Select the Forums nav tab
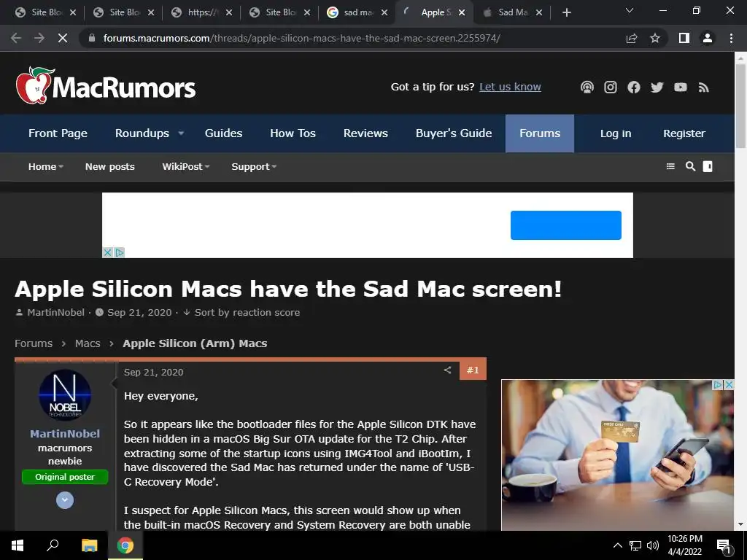 pyautogui.click(x=540, y=133)
